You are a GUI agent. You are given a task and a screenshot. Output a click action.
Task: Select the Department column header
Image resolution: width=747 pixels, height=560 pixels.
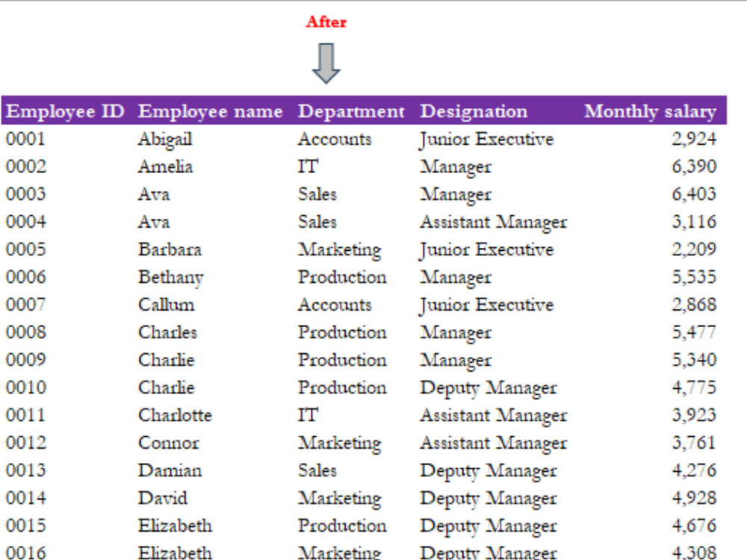(x=351, y=111)
